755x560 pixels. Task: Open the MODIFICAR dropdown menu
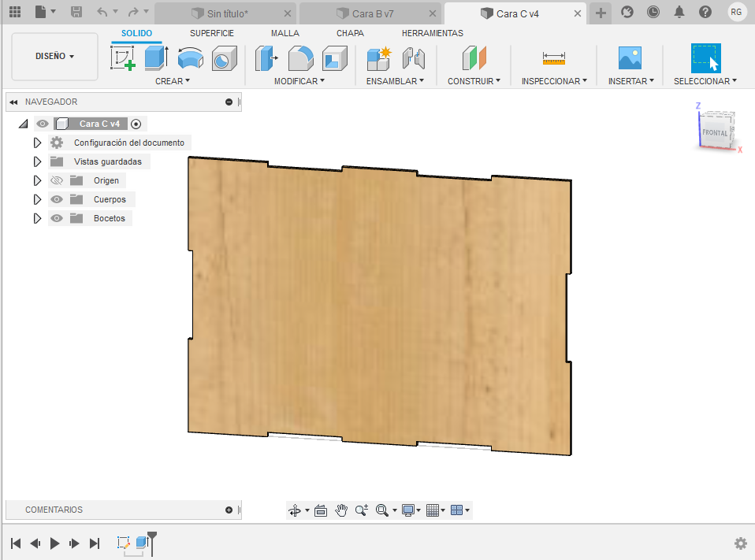(299, 81)
